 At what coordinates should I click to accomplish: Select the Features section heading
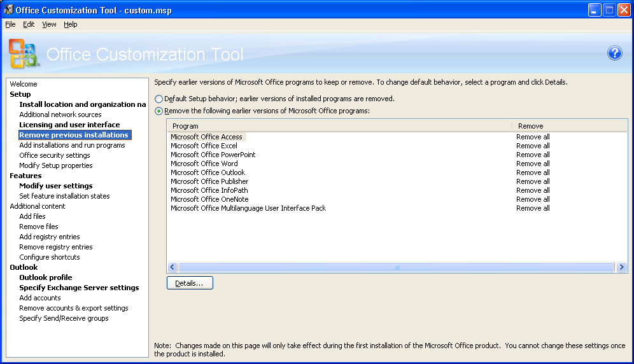(25, 176)
